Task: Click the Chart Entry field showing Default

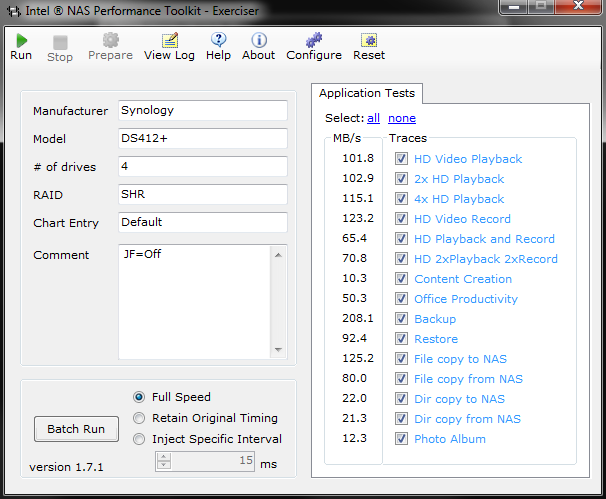Action: (203, 222)
